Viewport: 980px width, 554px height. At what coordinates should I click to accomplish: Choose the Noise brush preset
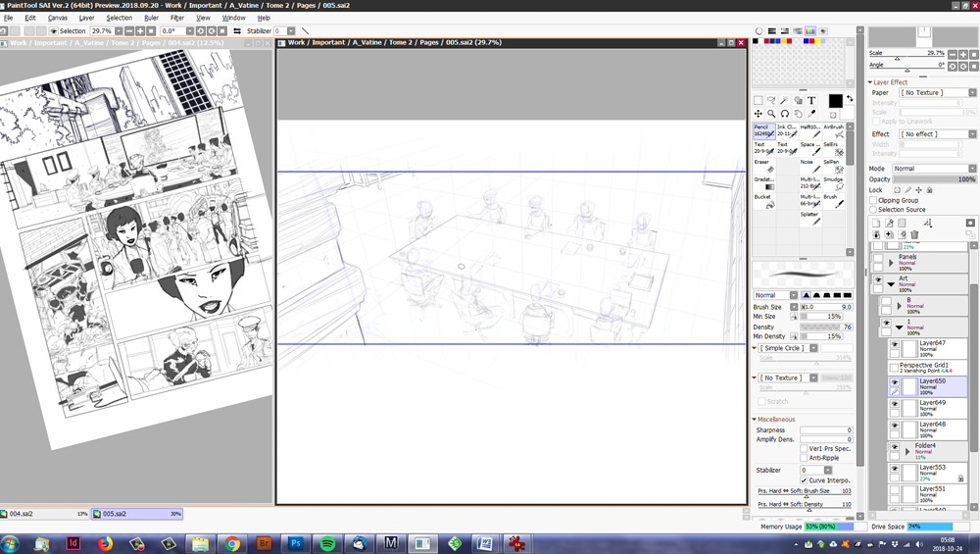(810, 166)
